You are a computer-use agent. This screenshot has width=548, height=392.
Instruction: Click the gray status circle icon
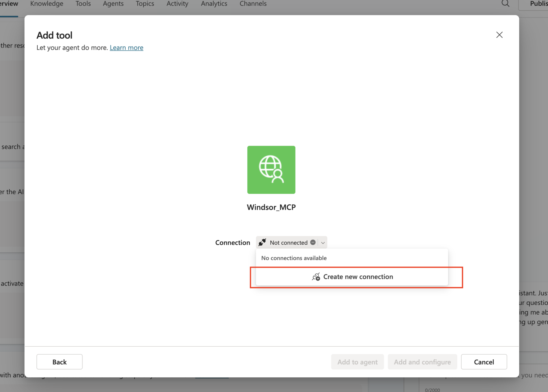point(313,242)
